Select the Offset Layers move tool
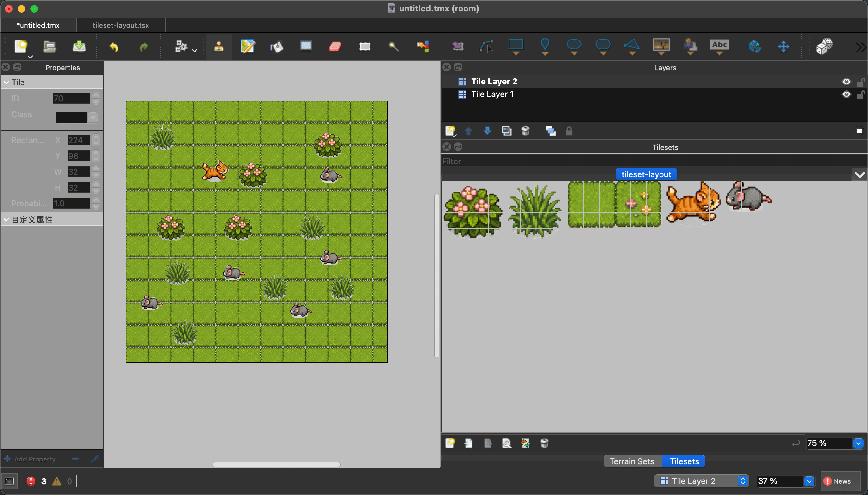The width and height of the screenshot is (868, 495). coord(783,46)
